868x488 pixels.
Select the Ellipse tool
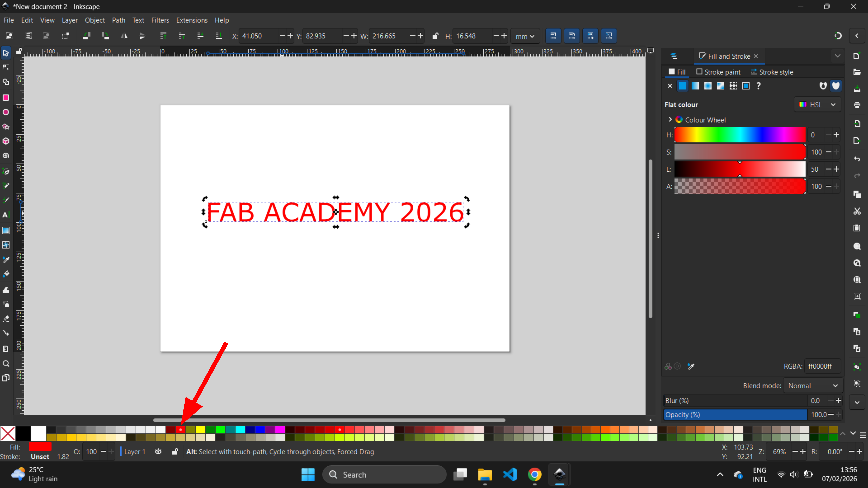[x=6, y=112]
